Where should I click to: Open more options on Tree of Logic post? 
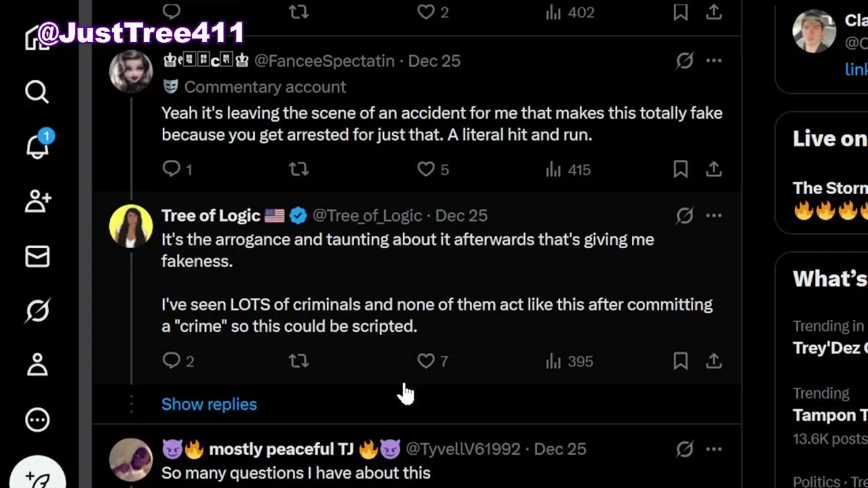(713, 216)
